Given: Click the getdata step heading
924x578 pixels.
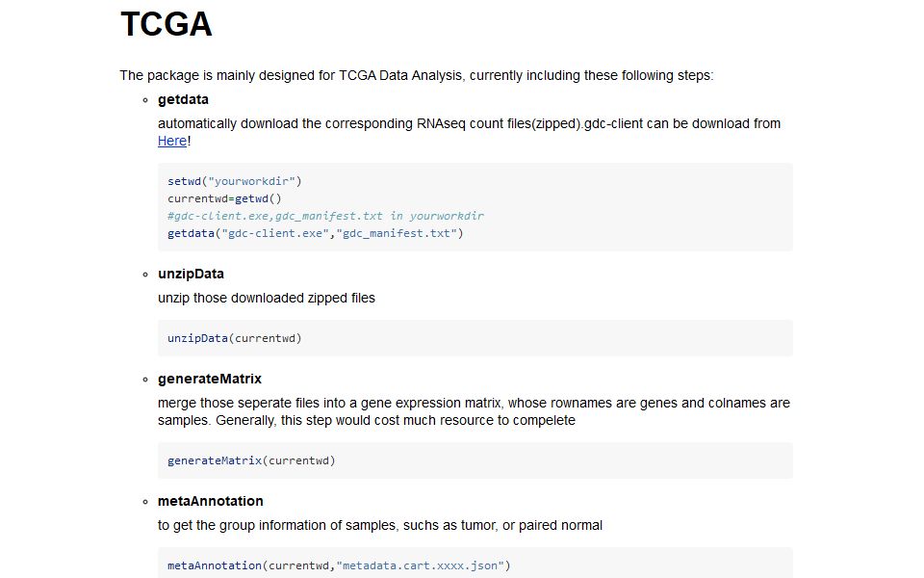Looking at the screenshot, I should point(183,99).
